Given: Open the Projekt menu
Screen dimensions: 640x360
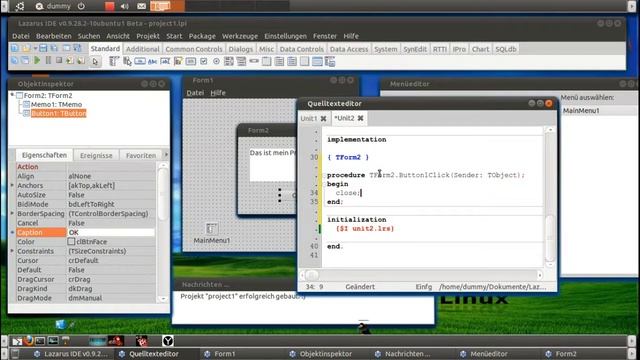Looking at the screenshot, I should click(148, 36).
